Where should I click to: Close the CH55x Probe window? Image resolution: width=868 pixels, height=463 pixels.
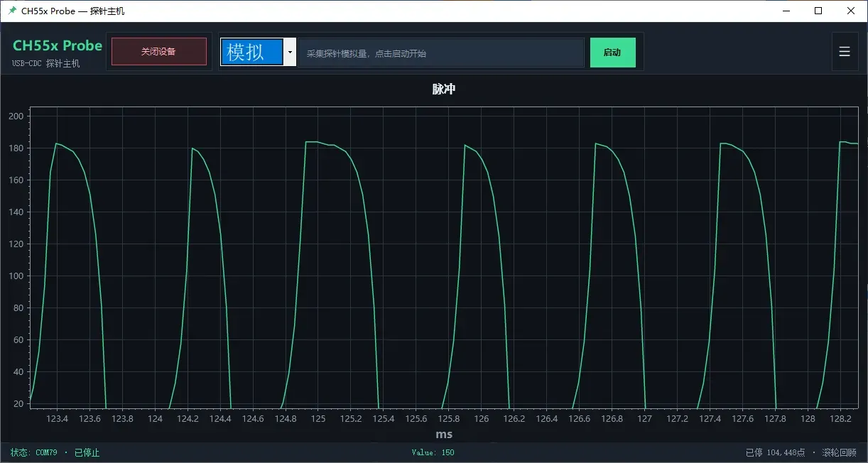[x=851, y=11]
